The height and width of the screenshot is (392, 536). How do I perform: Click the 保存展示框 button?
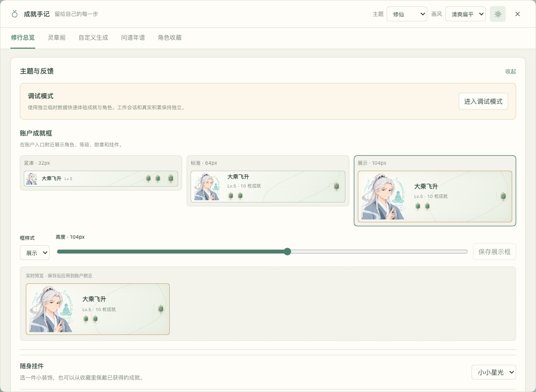[494, 252]
